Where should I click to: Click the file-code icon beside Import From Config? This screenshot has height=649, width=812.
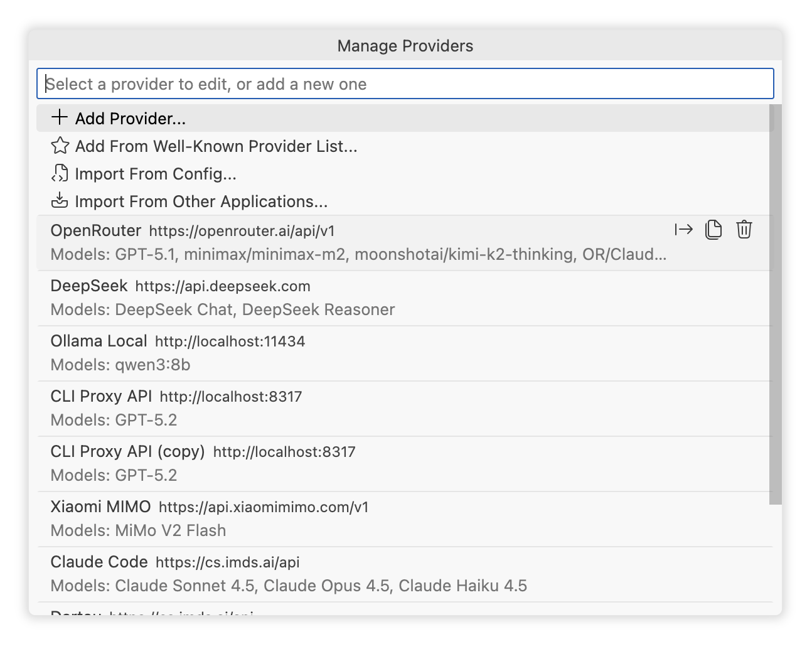pyautogui.click(x=60, y=173)
